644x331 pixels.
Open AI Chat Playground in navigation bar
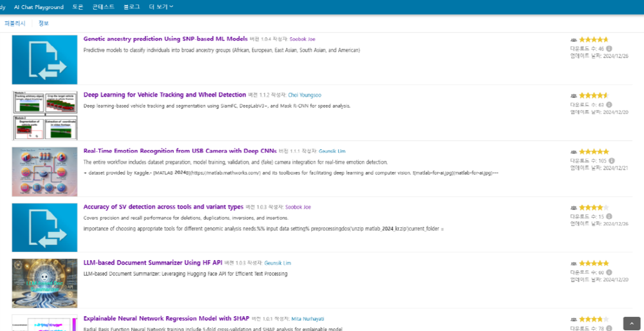coord(39,6)
